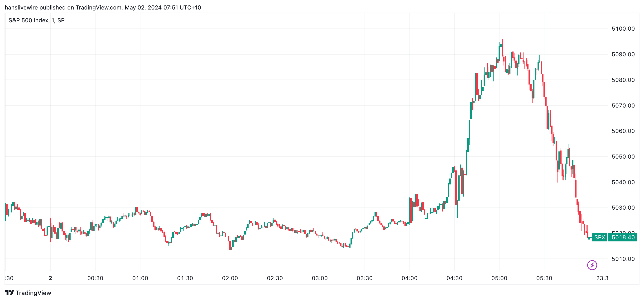The width and height of the screenshot is (644, 301).
Task: Click the 5018.40 current price label
Action: 623,237
